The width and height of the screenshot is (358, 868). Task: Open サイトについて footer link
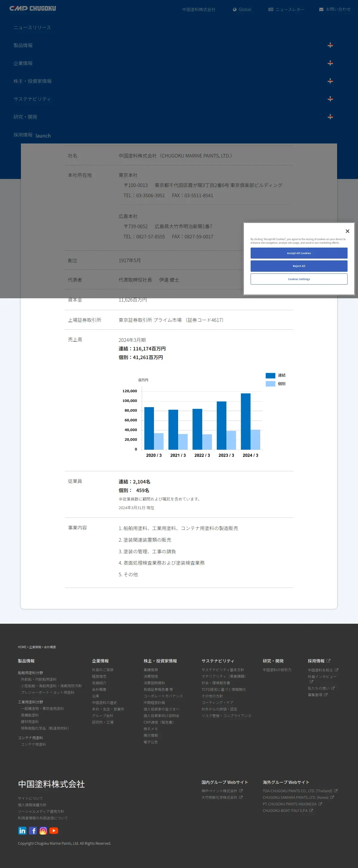coord(30,798)
